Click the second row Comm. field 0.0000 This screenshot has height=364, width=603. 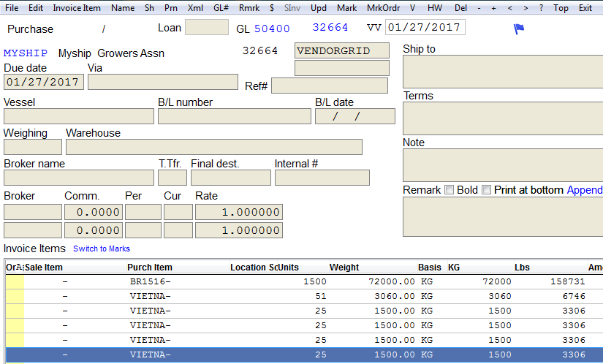(x=94, y=230)
